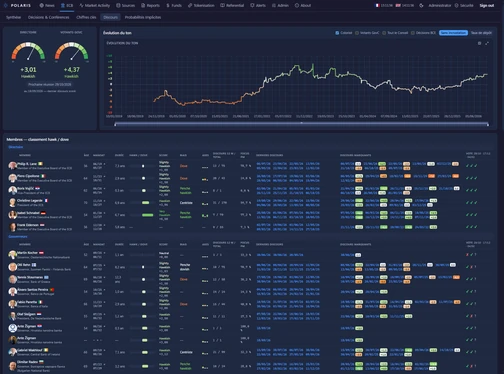Click Centriste bias in Christine Lagarde row
Screen dimensions: 504x374
186,203
